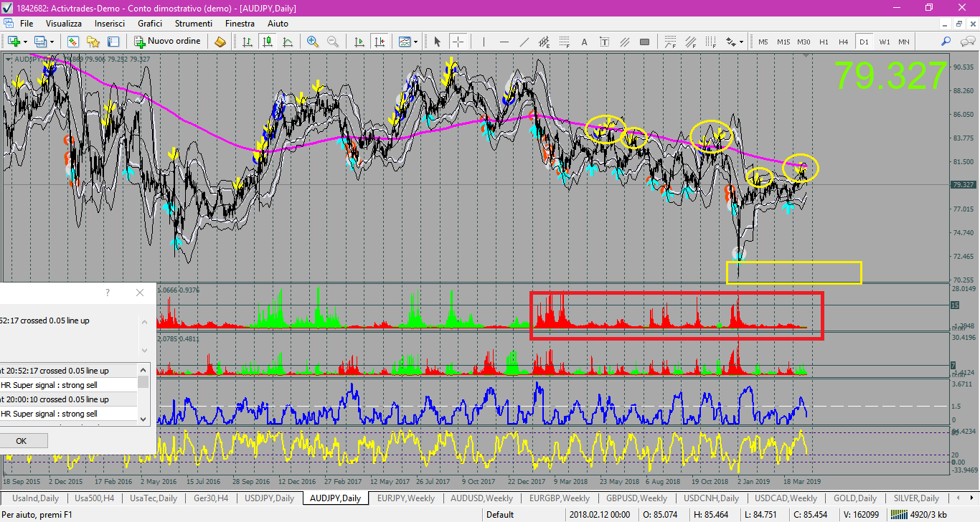Switch to the H1 timeframe
This screenshot has width=980, height=522.
tap(824, 42)
